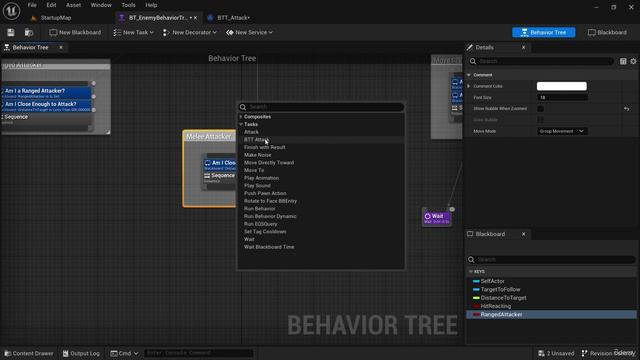Image resolution: width=640 pixels, height=360 pixels.
Task: Collapse the Tasks category
Action: [x=241, y=124]
